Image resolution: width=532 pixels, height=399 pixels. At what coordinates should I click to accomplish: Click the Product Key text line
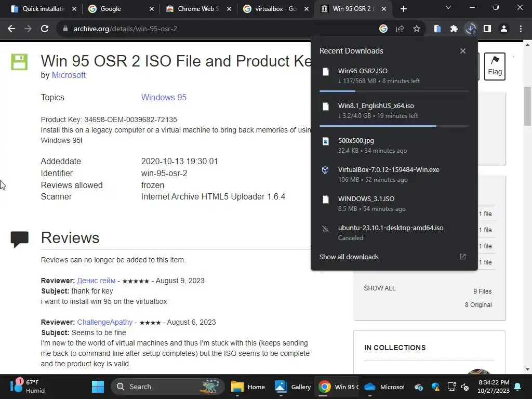(x=109, y=119)
